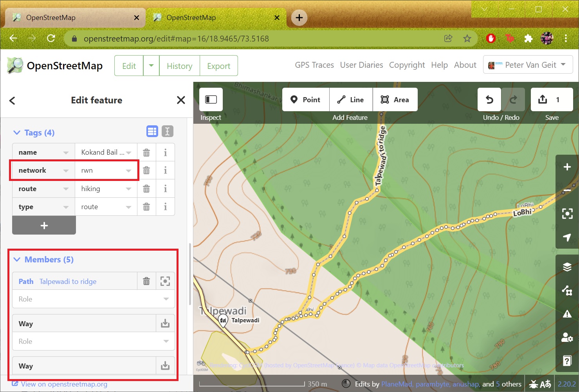Open the Preferences panel
The width and height of the screenshot is (579, 392).
tap(567, 337)
